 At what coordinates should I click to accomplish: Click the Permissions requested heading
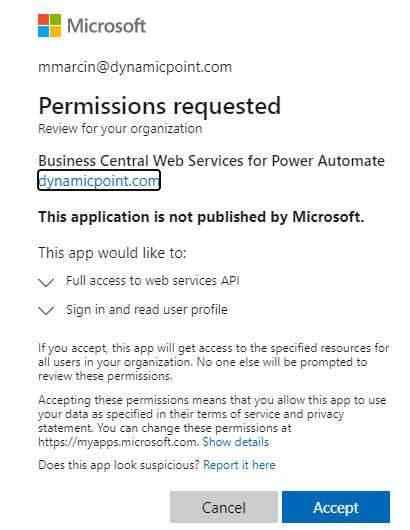point(160,106)
